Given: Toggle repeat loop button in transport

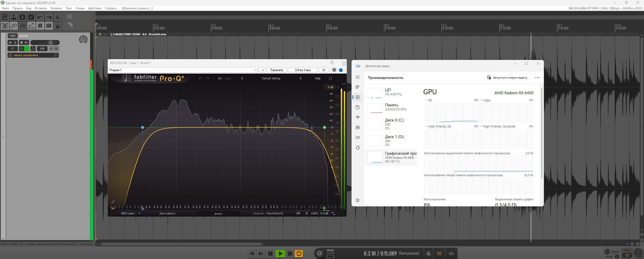Looking at the screenshot, I should point(299,253).
